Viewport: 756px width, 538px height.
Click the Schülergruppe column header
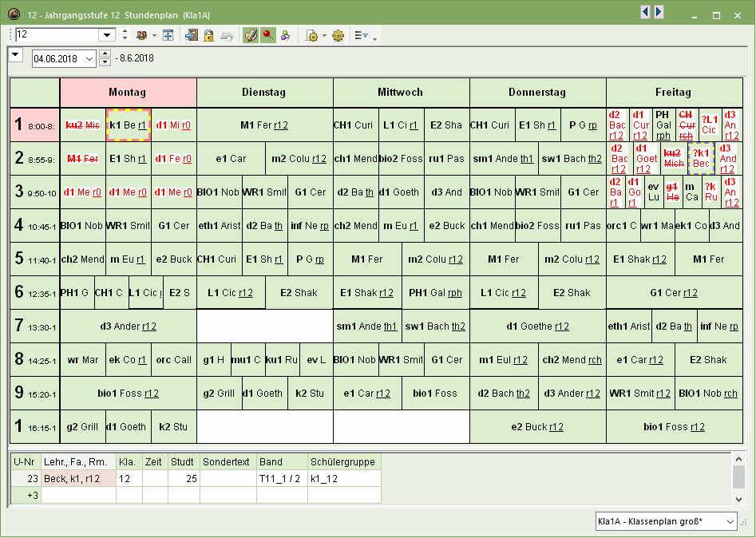tap(344, 462)
